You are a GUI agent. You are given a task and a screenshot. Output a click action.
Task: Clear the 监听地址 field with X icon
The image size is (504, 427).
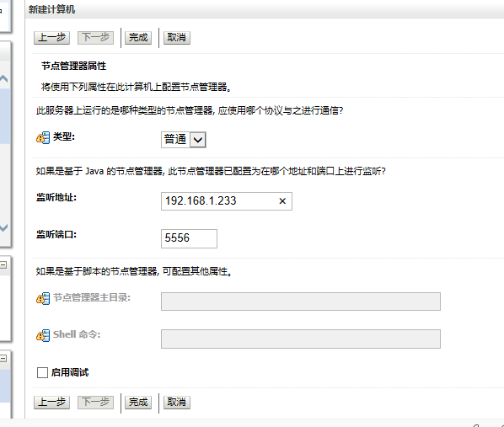282,201
